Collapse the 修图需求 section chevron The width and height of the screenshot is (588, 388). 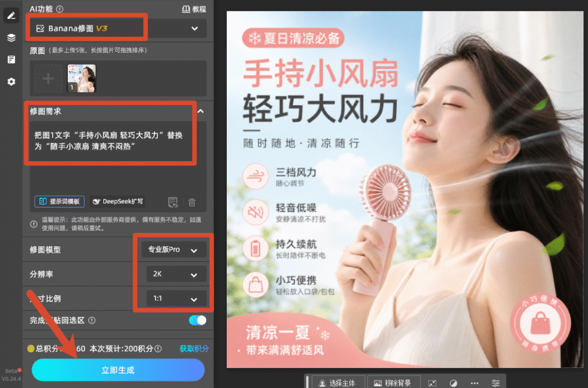pyautogui.click(x=200, y=111)
